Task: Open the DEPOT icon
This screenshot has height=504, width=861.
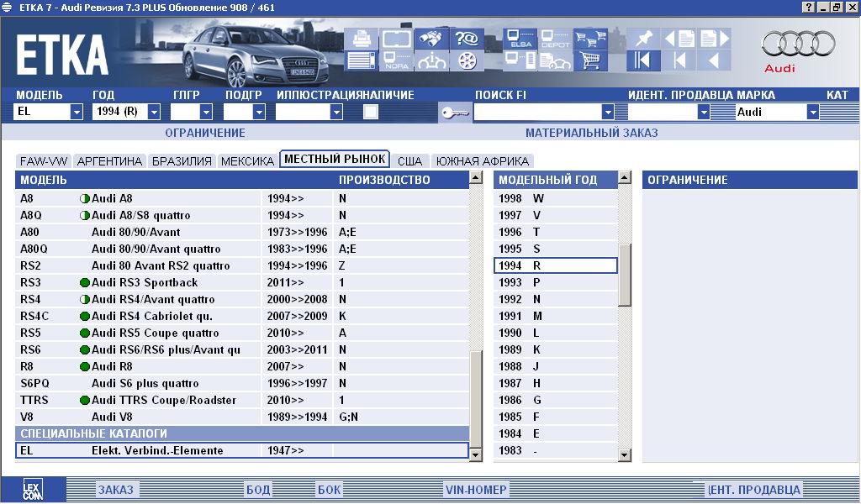Action: (x=555, y=39)
